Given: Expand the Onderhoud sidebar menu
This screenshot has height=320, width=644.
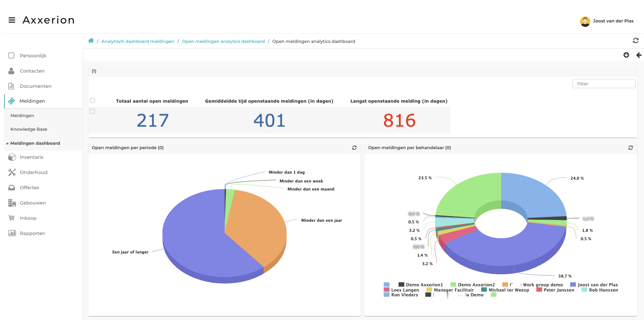Looking at the screenshot, I should pyautogui.click(x=33, y=172).
